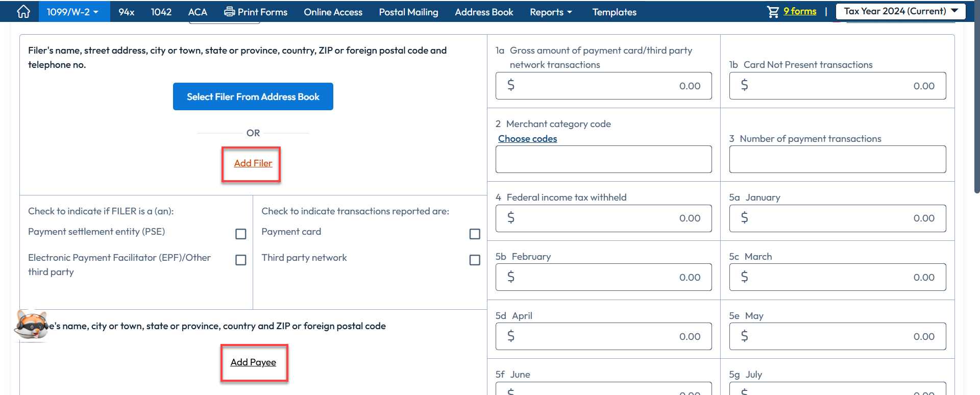Click the 5c March amount field
The width and height of the screenshot is (980, 395).
(838, 277)
